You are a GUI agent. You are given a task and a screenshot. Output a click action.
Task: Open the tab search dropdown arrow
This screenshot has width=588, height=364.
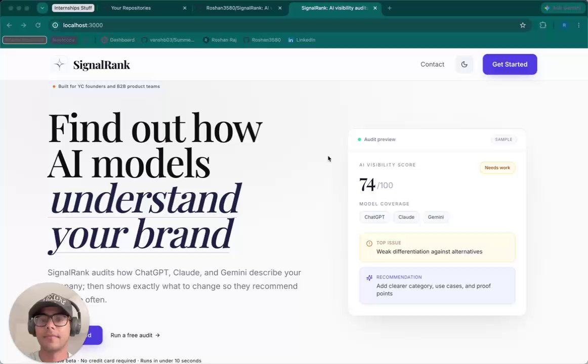pos(43,8)
